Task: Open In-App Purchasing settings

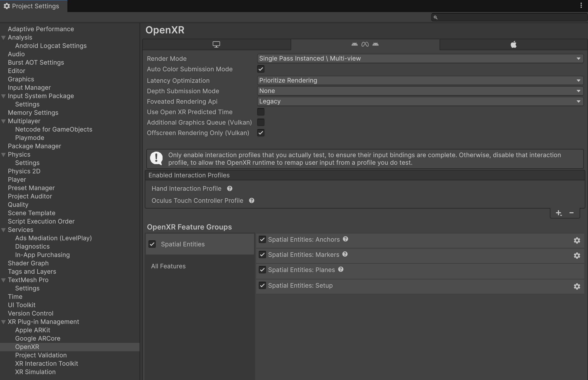Action: click(42, 255)
